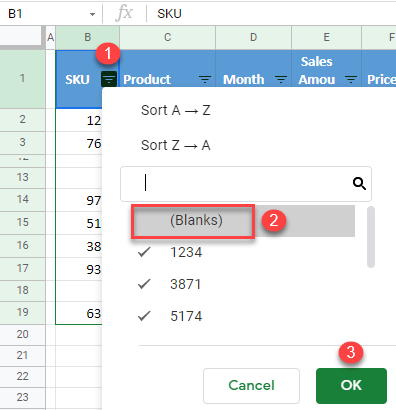396x410 pixels.
Task: Uncheck the 3871 filter value
Action: (243, 284)
